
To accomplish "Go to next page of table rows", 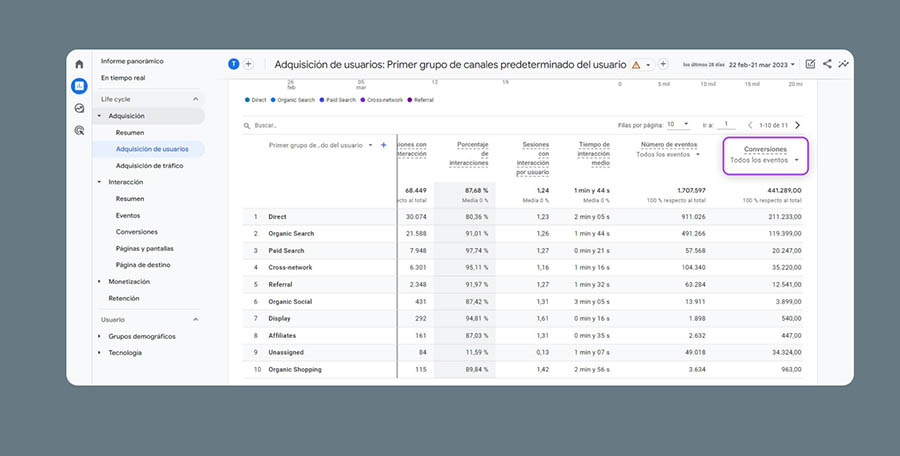I will (797, 125).
